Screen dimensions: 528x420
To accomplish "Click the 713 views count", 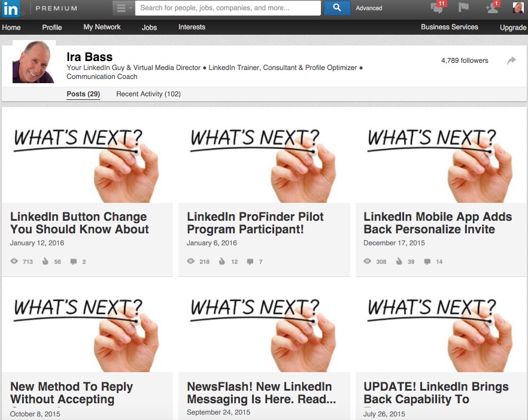I will pos(28,262).
